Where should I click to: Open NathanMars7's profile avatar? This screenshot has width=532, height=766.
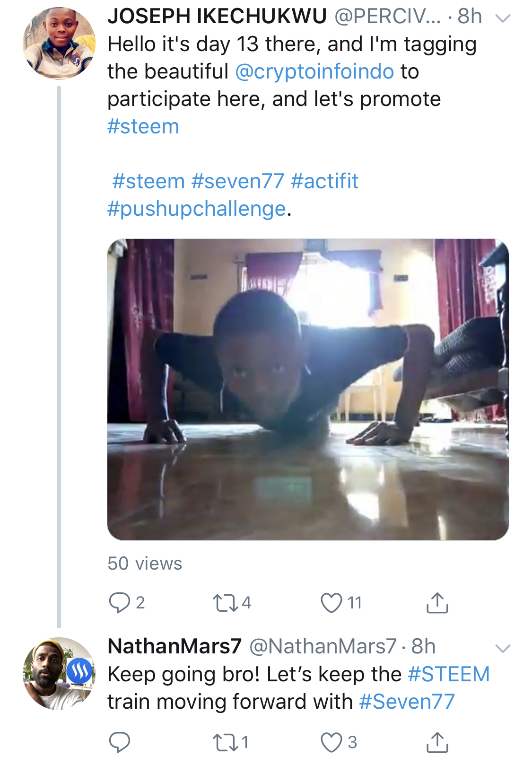click(x=59, y=674)
